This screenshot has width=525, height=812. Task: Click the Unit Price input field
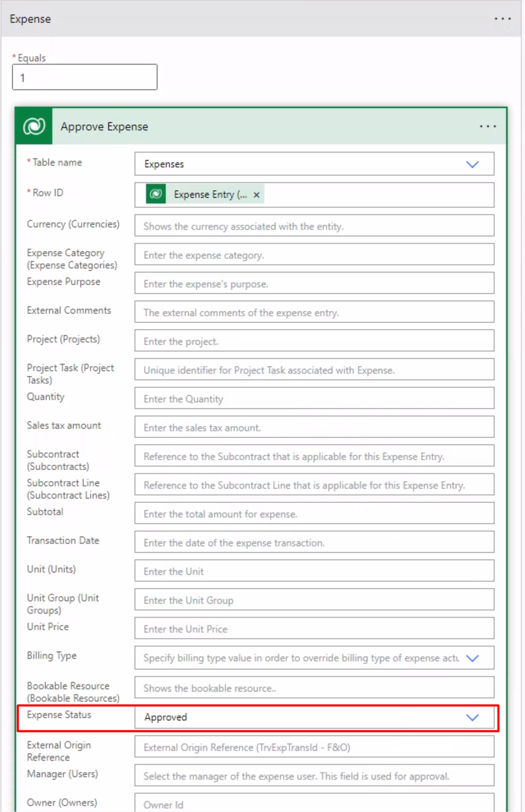pyautogui.click(x=315, y=628)
